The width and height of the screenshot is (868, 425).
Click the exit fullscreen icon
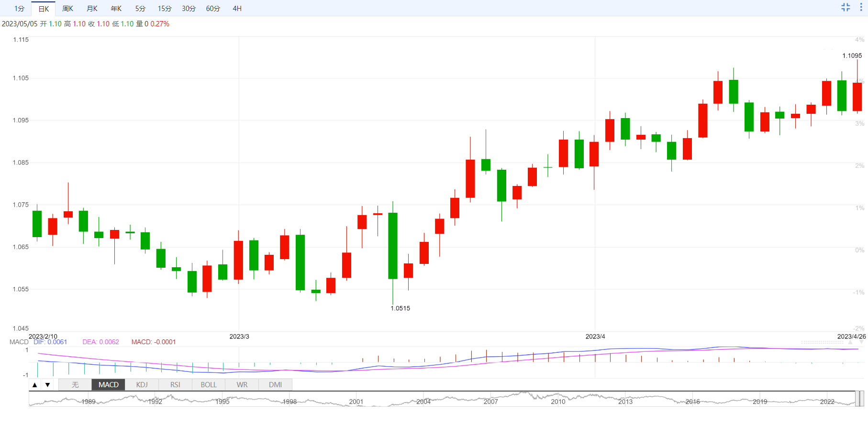coord(846,7)
